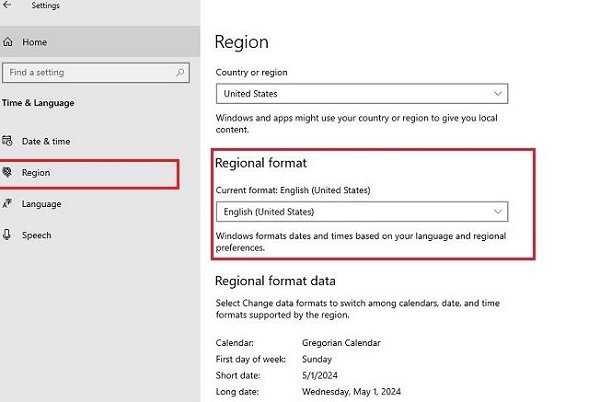Click the Speech microphone icon
This screenshot has height=402, width=600.
(9, 235)
